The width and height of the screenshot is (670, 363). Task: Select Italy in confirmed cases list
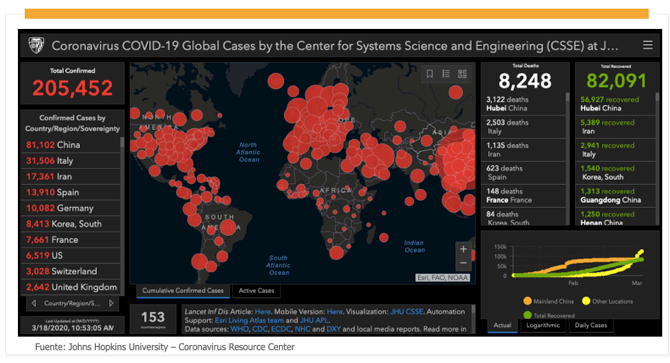(71, 161)
